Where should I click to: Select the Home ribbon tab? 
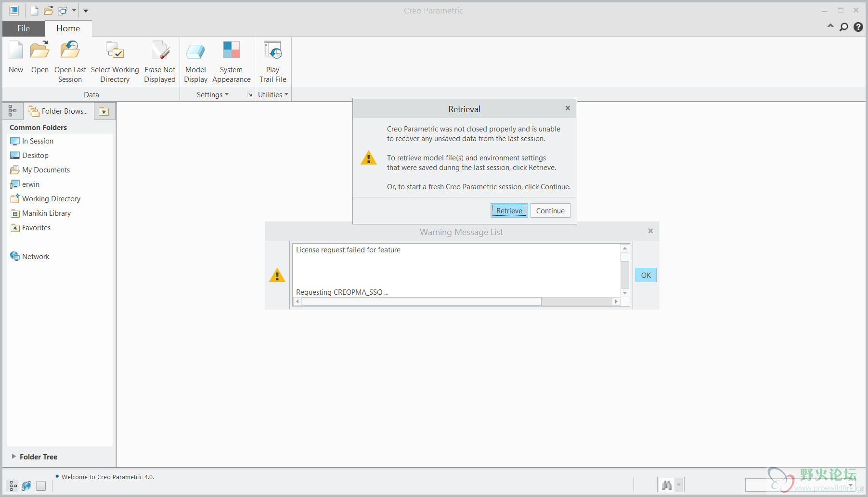68,28
